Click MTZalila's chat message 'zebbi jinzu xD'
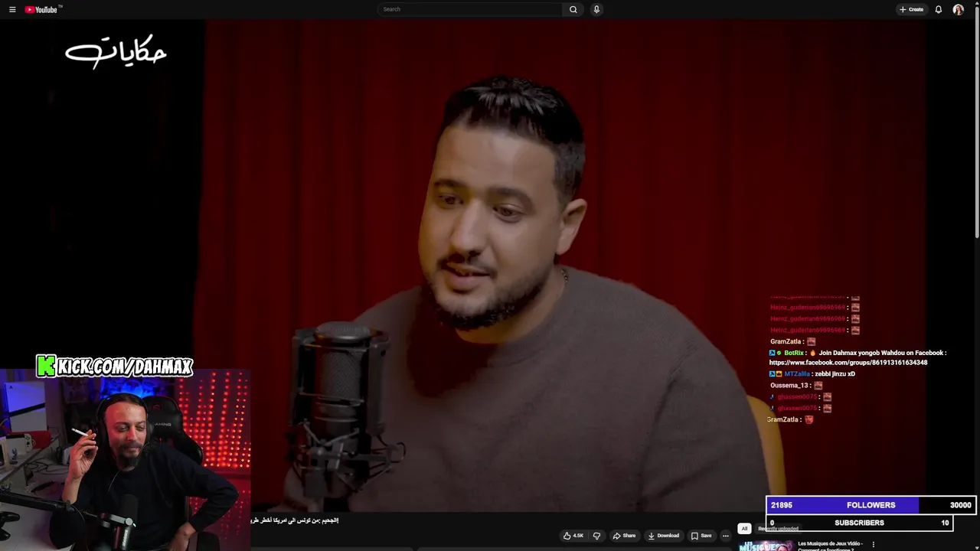 833,374
